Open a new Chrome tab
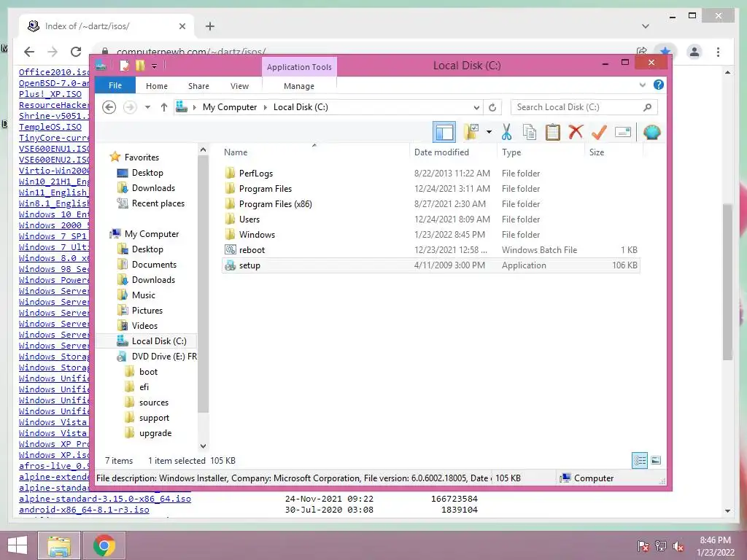747x560 pixels. [x=210, y=26]
